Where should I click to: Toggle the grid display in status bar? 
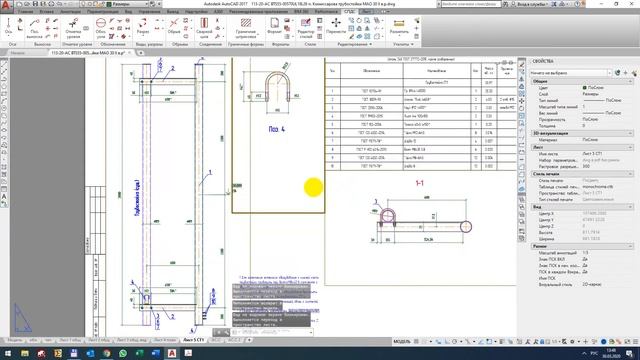[416, 341]
